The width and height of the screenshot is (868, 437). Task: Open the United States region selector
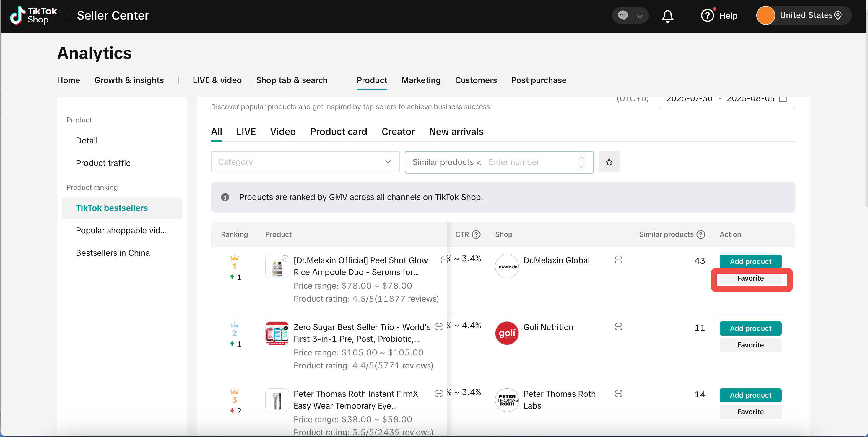point(806,15)
